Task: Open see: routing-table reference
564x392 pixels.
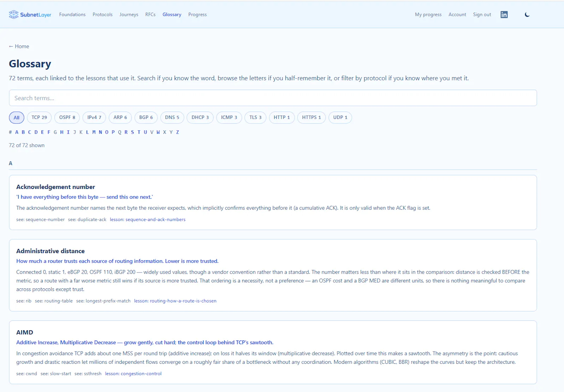Action: [x=54, y=301]
